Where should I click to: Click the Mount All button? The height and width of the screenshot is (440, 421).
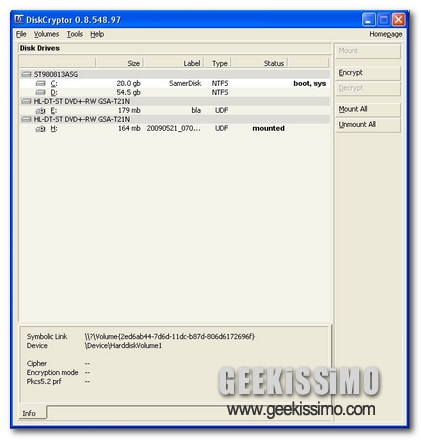pos(368,109)
